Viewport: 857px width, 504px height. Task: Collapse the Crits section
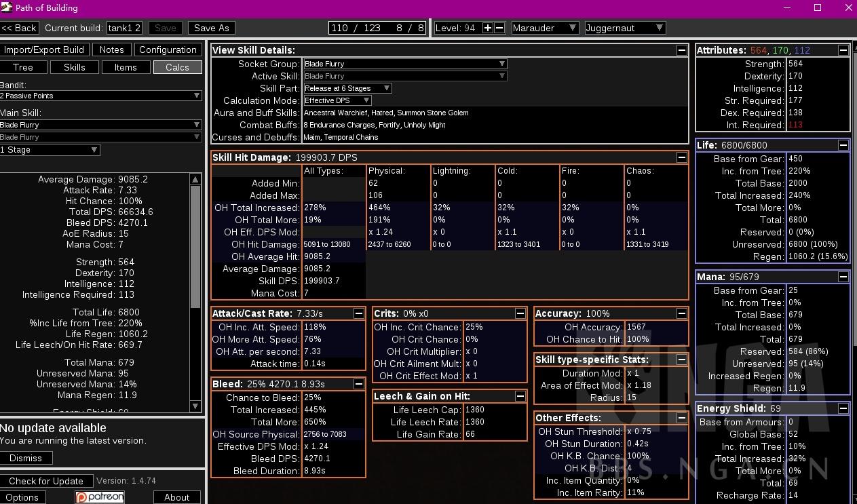(520, 313)
